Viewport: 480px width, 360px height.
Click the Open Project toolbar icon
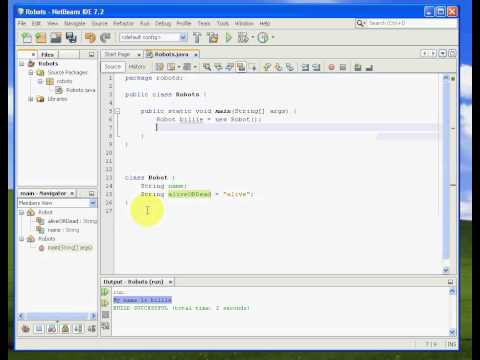point(56,38)
